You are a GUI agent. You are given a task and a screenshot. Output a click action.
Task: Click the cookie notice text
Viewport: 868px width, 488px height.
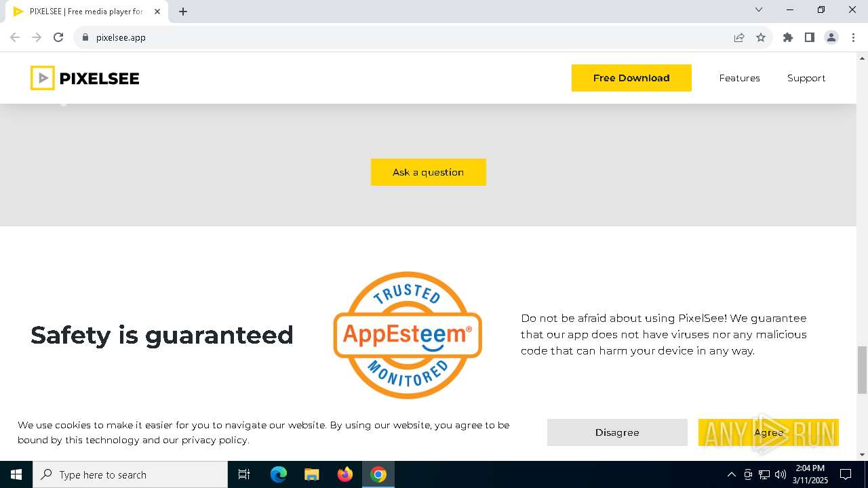264,432
